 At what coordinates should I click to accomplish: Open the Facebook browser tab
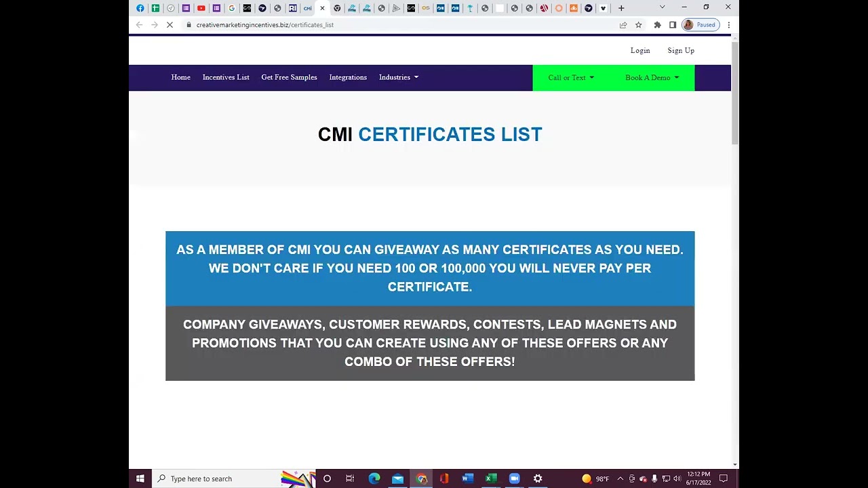[140, 8]
